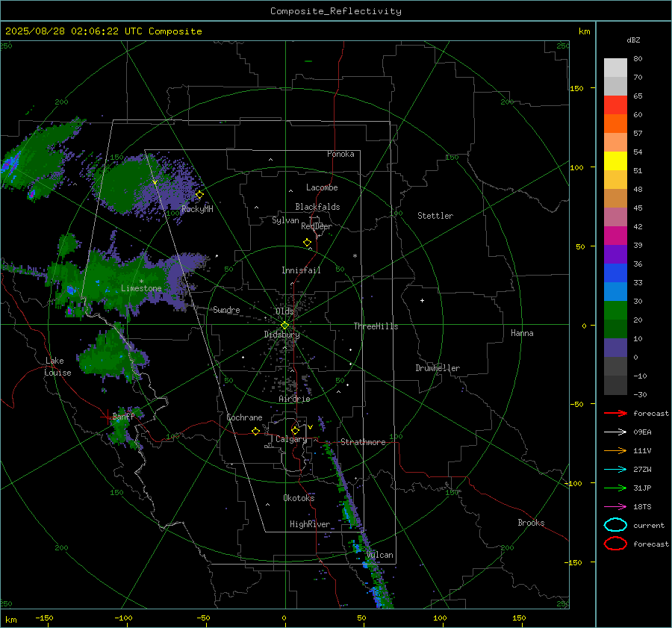Click the km unit label at top right
The image size is (672, 628).
point(584,31)
